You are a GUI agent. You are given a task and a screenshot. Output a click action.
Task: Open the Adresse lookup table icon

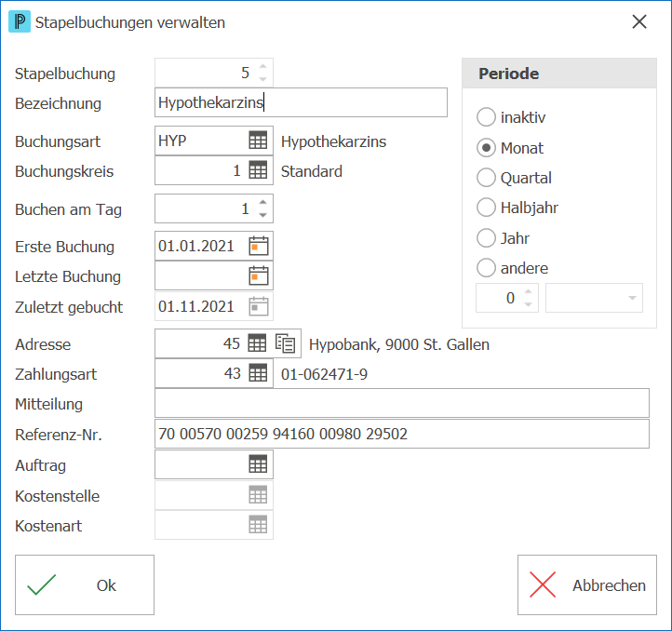coord(257,343)
